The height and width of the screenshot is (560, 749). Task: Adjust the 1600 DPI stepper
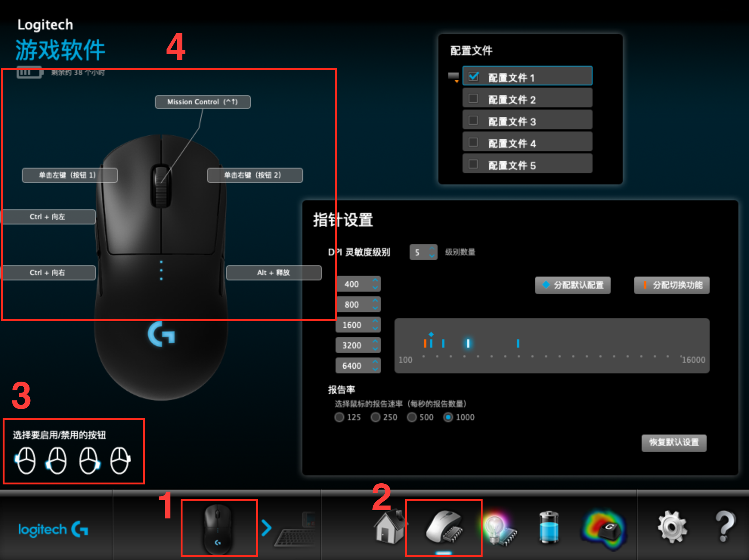(375, 325)
